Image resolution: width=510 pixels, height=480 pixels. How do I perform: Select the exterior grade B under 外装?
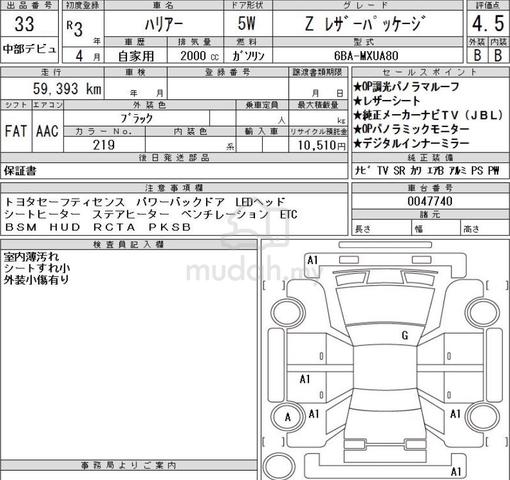click(477, 55)
